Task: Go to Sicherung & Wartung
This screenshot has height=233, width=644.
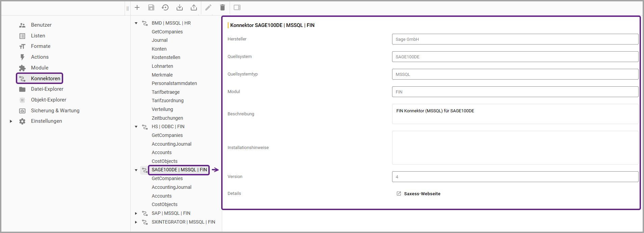Action: [55, 111]
